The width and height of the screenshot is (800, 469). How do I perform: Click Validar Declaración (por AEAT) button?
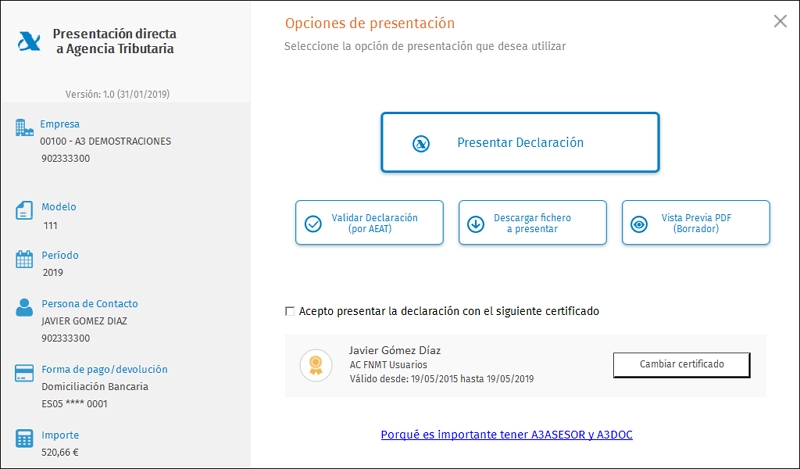coord(369,223)
